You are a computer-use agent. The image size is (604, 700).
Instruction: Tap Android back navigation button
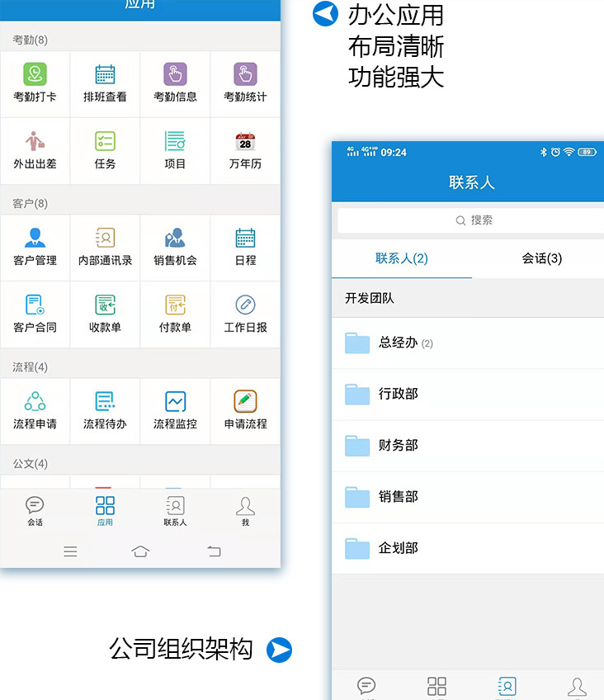coord(214,551)
